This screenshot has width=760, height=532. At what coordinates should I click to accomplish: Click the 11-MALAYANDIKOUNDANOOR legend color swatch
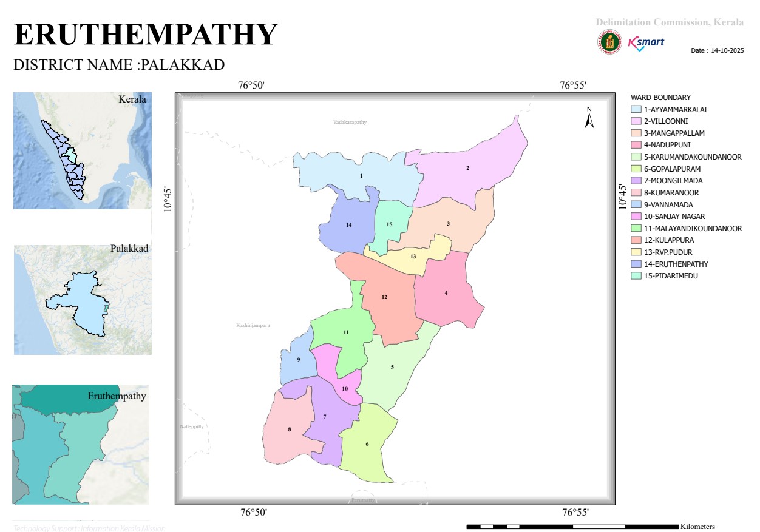(636, 229)
